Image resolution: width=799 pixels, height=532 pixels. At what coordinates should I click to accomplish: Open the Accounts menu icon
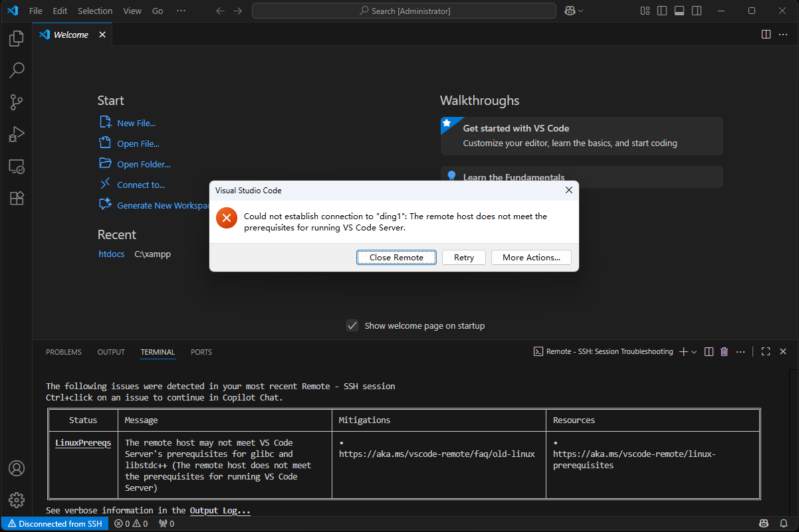pyautogui.click(x=17, y=468)
